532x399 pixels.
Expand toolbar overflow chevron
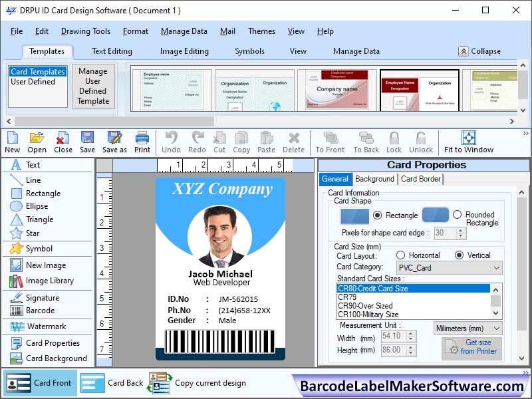pos(525,134)
